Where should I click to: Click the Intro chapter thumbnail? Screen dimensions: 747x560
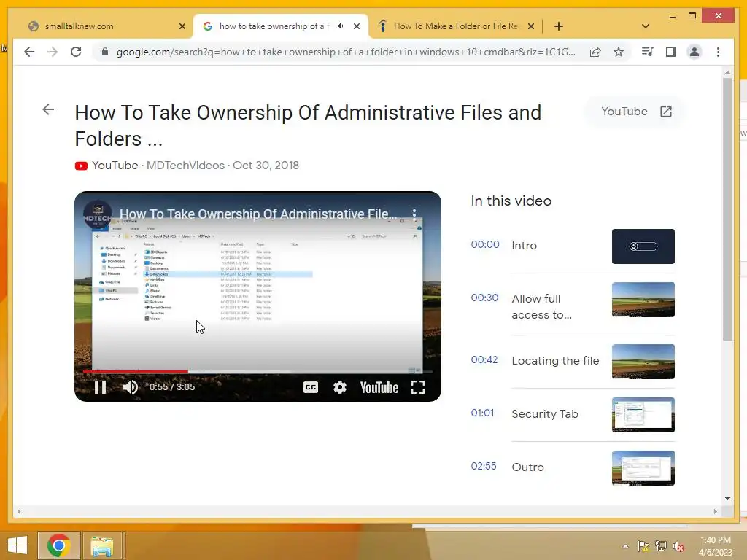pos(643,246)
